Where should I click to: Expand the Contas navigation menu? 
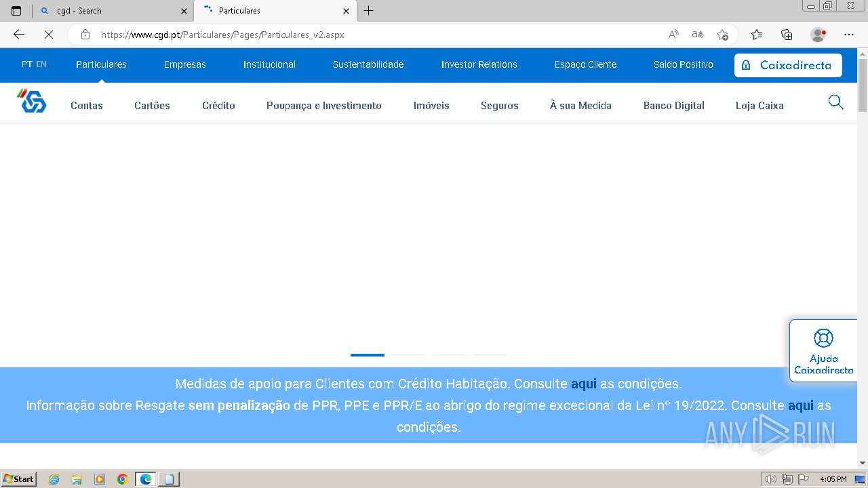pos(87,106)
